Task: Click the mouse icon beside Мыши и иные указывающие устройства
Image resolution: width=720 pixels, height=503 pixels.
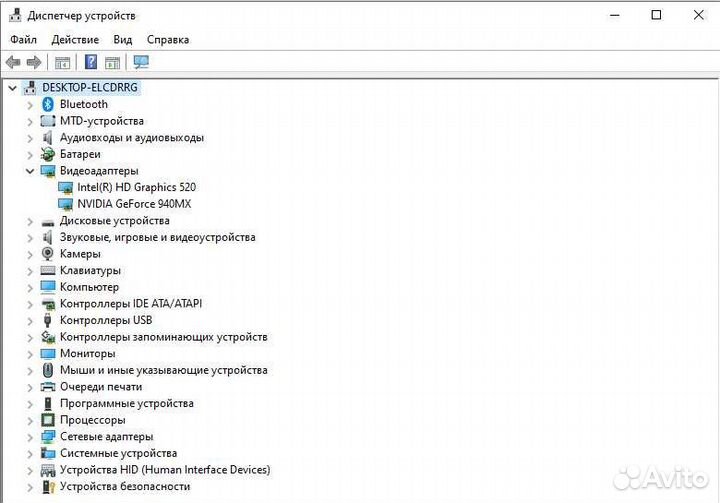Action: pyautogui.click(x=48, y=370)
